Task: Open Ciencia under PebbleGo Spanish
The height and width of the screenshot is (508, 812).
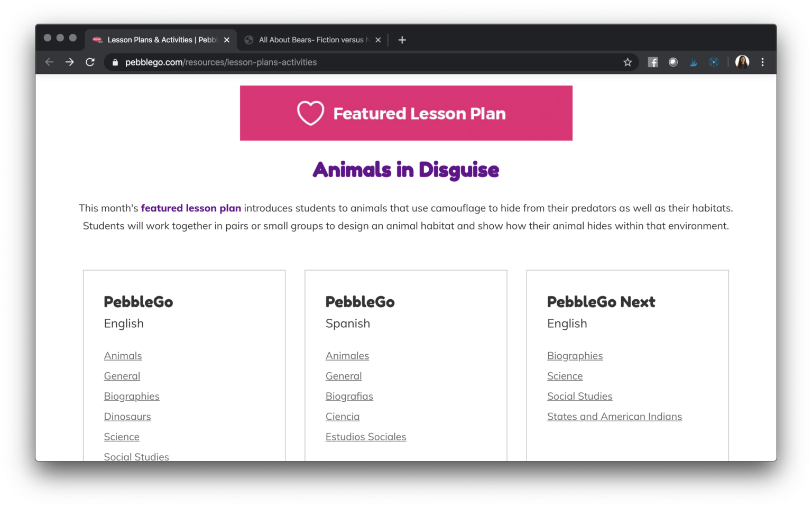Action: pyautogui.click(x=343, y=416)
